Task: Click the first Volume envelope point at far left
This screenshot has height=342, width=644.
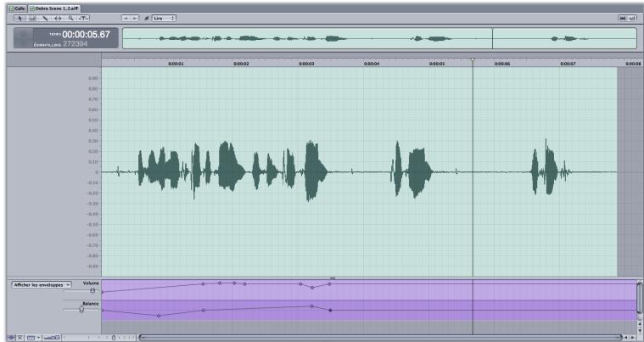Action: pyautogui.click(x=103, y=292)
